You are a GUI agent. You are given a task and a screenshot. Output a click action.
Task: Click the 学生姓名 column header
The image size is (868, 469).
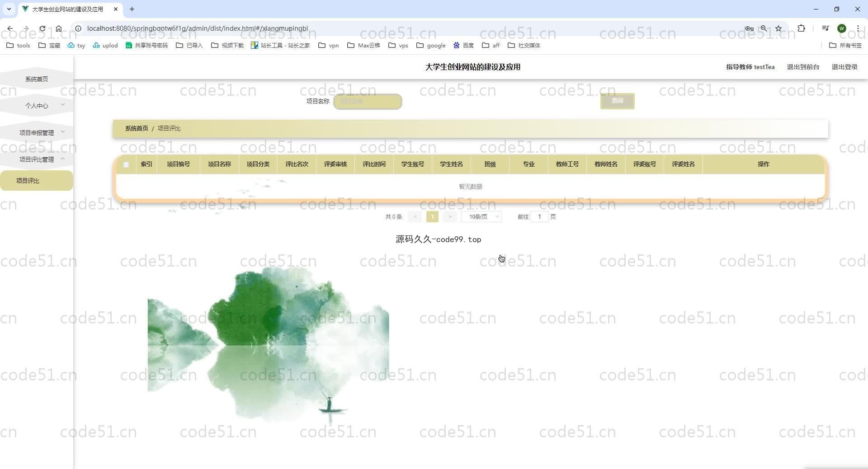[x=451, y=164]
